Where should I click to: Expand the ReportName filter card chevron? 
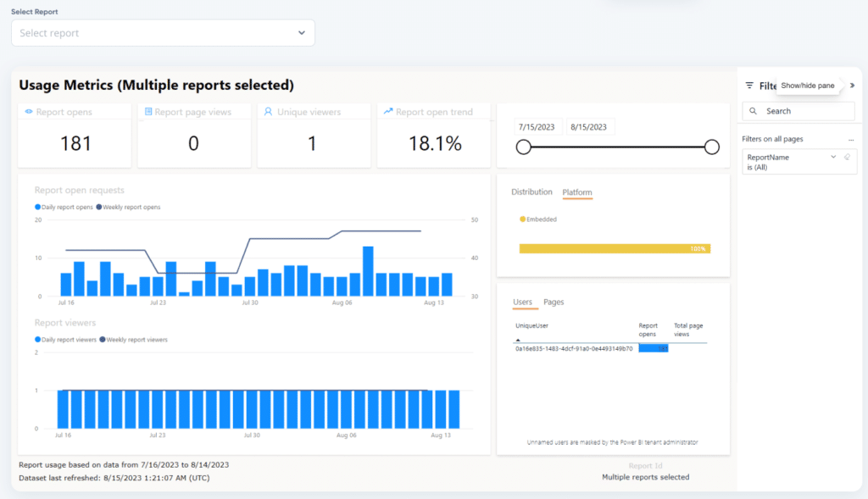pyautogui.click(x=833, y=157)
